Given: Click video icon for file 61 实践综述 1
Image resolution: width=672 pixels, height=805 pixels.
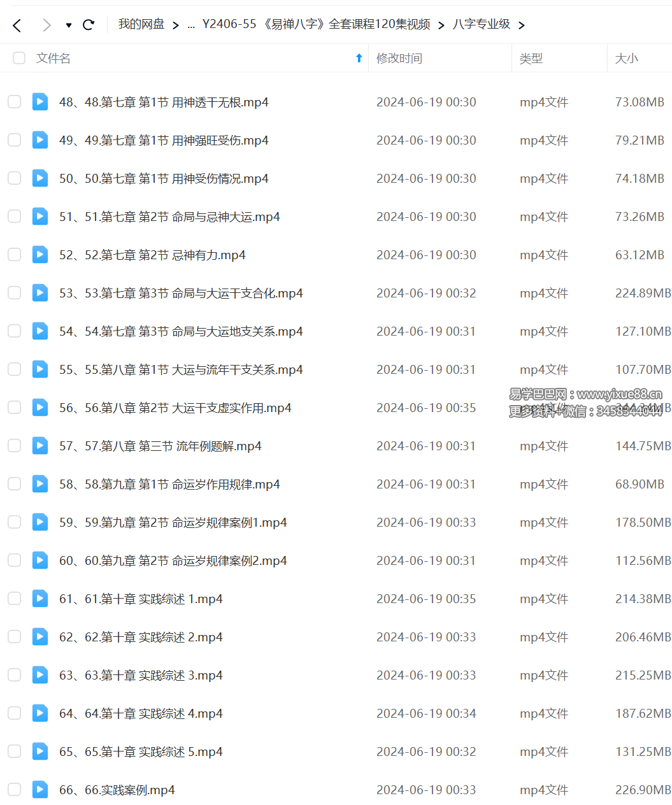Looking at the screenshot, I should (40, 599).
